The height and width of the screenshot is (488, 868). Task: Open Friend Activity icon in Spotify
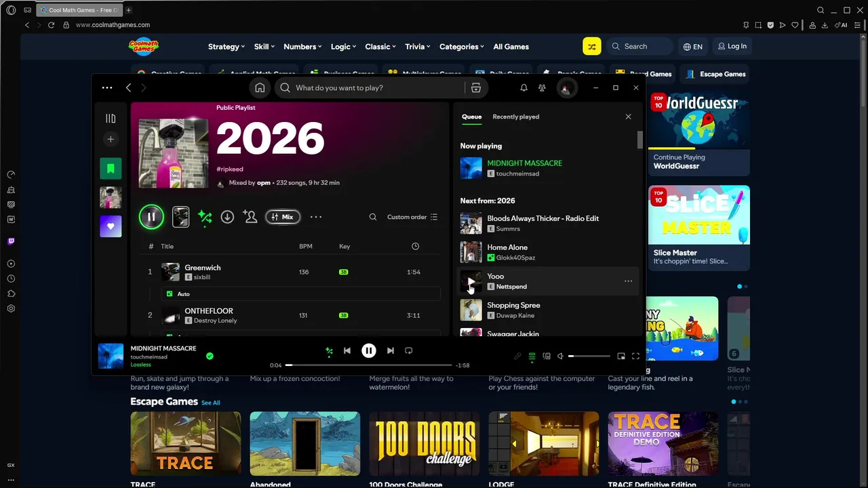click(x=542, y=87)
